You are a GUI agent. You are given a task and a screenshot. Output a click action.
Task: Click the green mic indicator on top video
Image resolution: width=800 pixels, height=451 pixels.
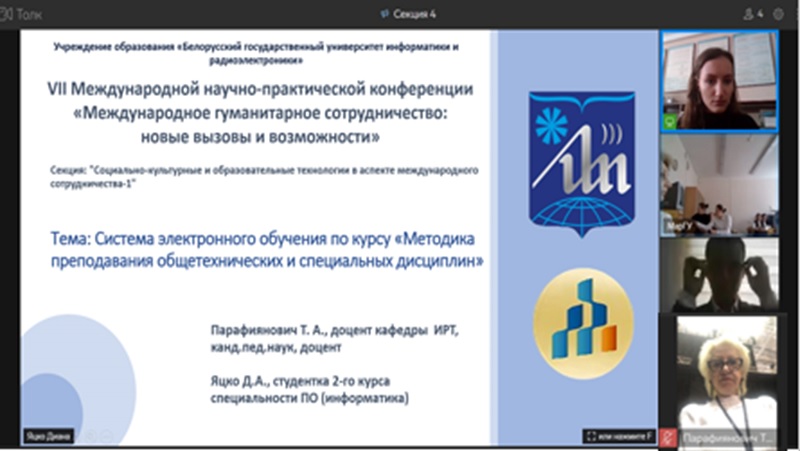tap(670, 121)
